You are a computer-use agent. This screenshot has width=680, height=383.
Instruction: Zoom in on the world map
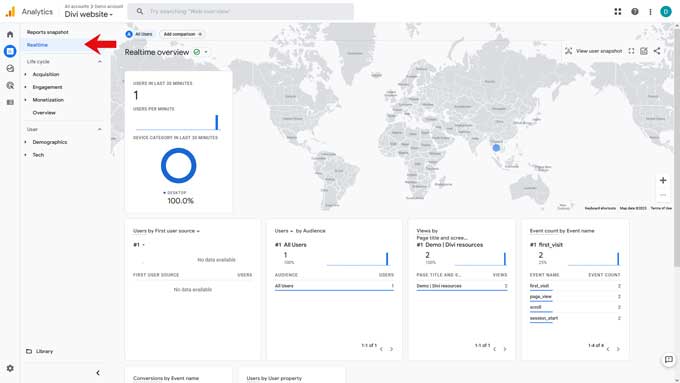(x=663, y=180)
